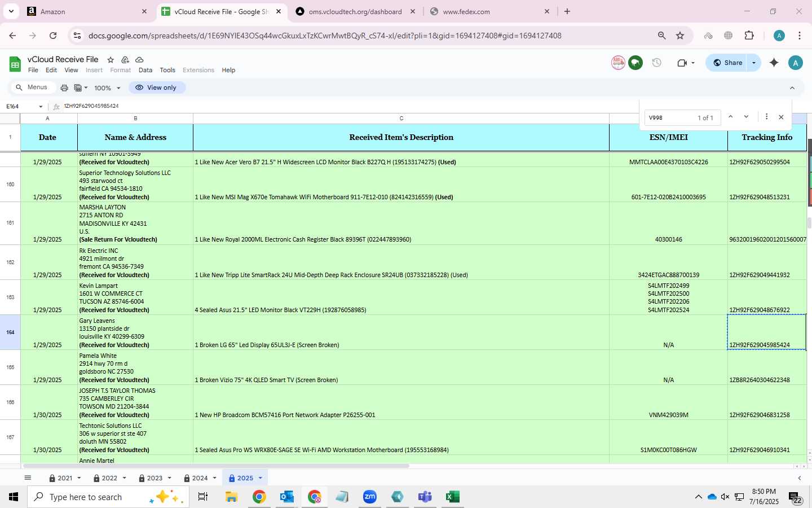Open Microsoft Teams from the taskbar
This screenshot has width=812, height=508.
click(x=425, y=497)
